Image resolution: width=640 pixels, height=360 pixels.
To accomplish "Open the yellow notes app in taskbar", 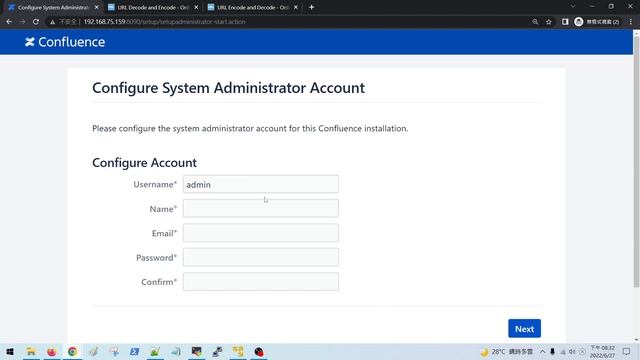I will (238, 351).
